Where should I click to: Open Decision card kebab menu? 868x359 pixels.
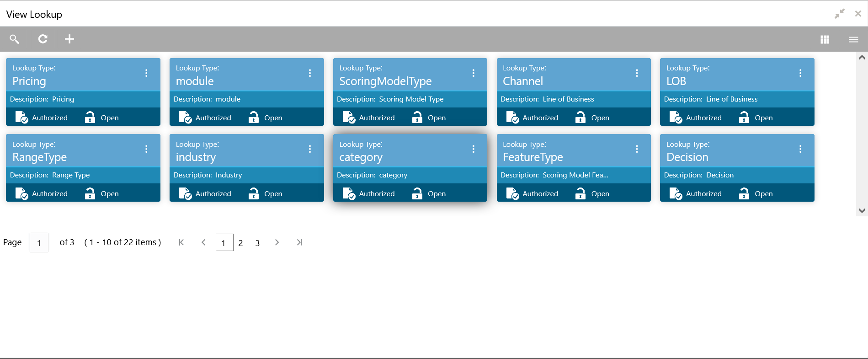point(800,149)
